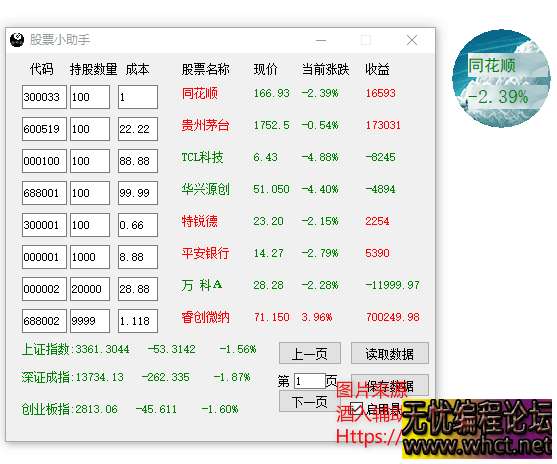Click the 读取数据 button
The height and width of the screenshot is (464, 557).
[390, 353]
